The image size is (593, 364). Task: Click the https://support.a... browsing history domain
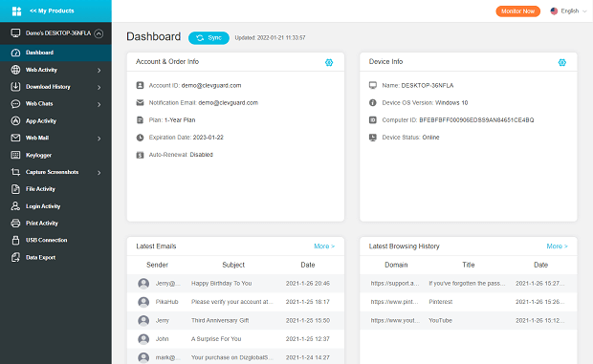click(x=395, y=283)
